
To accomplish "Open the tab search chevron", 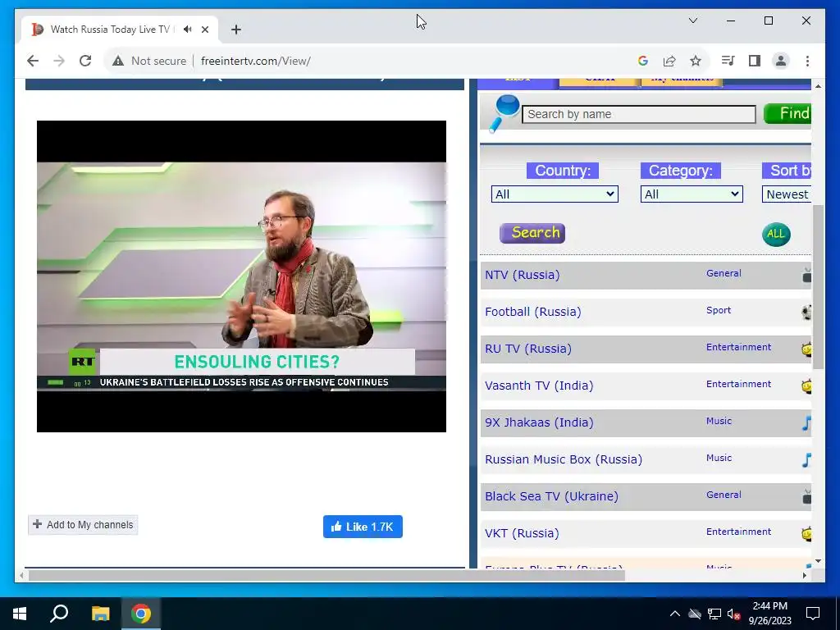I will [692, 21].
